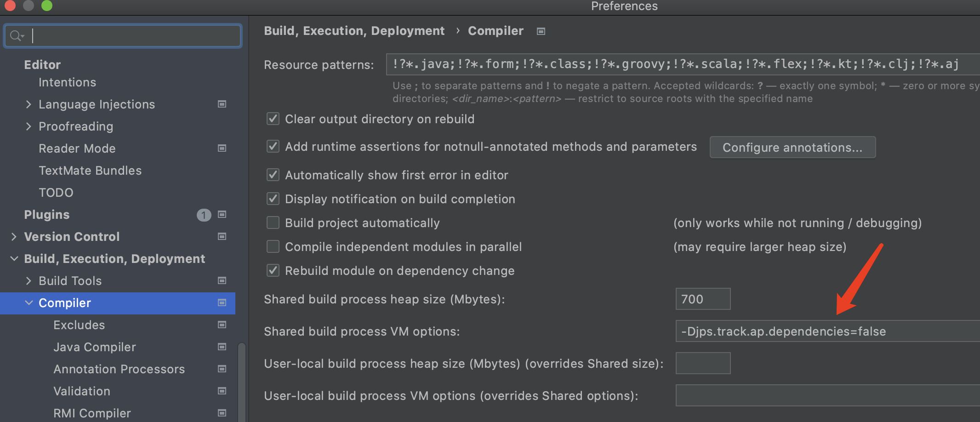Open the Annotation Processors settings page
This screenshot has width=980, height=422.
[119, 369]
